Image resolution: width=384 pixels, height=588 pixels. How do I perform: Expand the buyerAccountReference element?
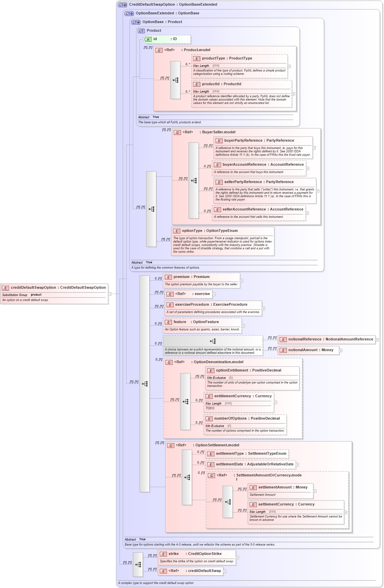[308, 168]
